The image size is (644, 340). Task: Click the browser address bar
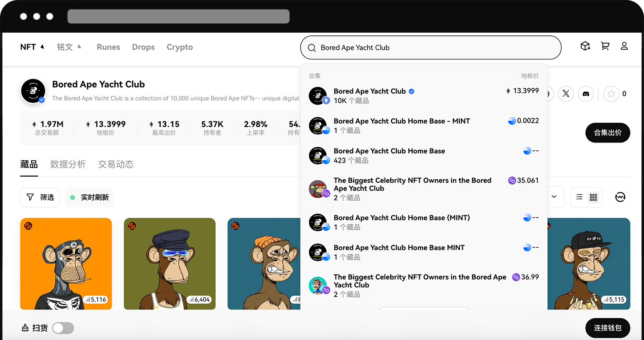click(x=178, y=16)
